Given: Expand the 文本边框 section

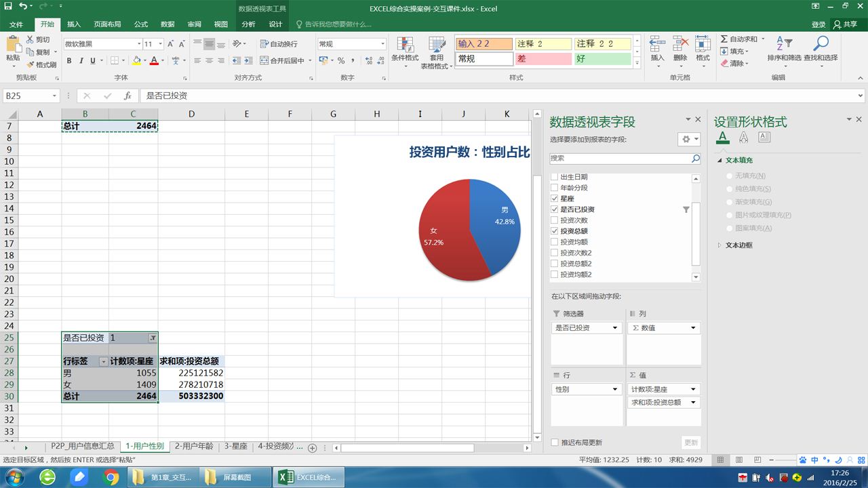Looking at the screenshot, I should (719, 245).
